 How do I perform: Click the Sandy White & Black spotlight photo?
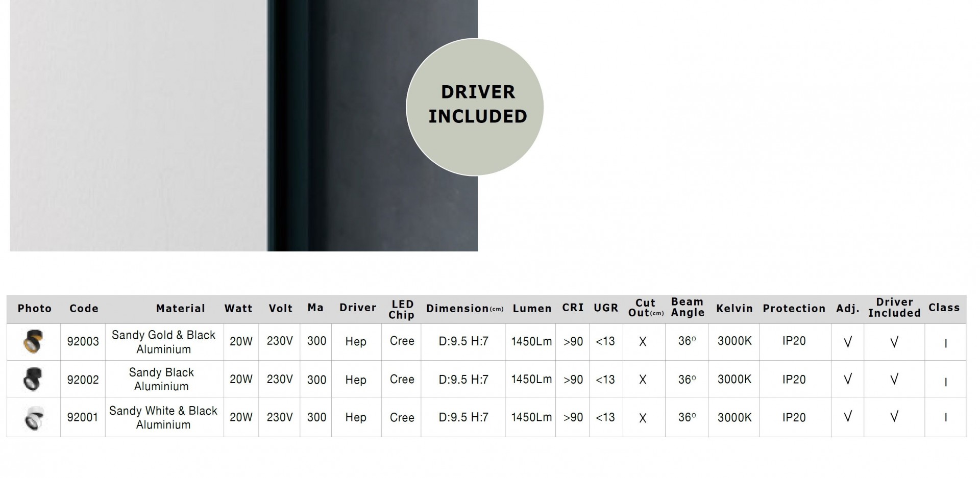34,417
